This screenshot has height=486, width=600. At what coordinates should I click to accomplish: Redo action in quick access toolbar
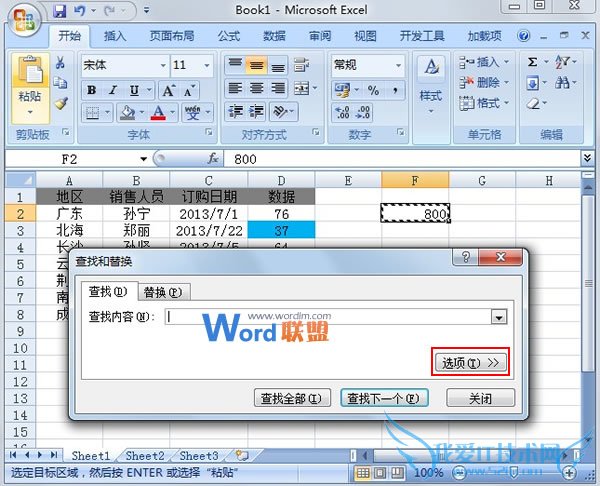[x=110, y=10]
